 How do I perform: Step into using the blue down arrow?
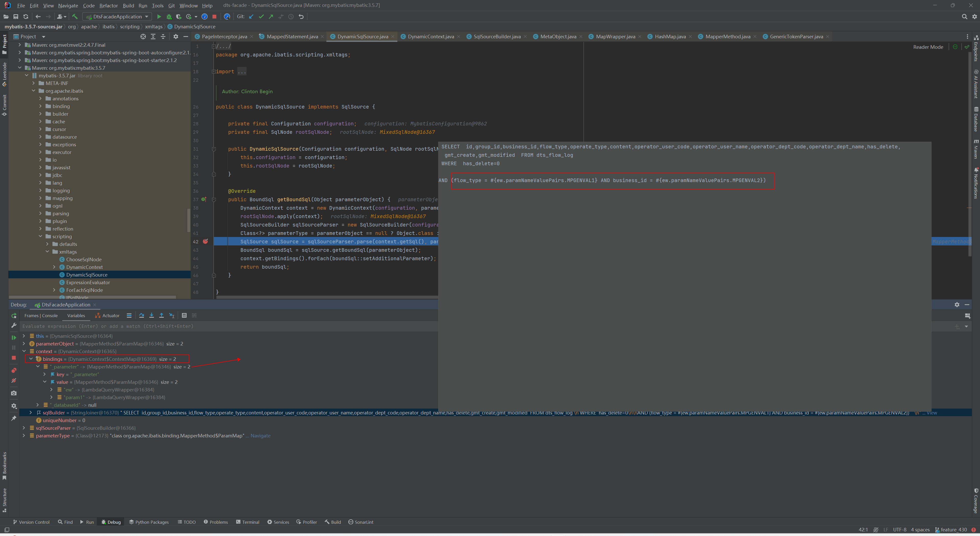(x=151, y=316)
